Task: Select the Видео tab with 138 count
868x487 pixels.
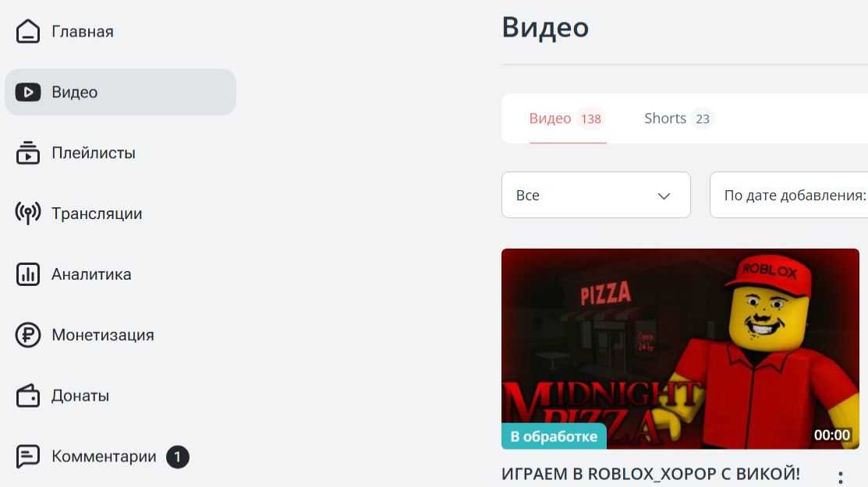Action: pyautogui.click(x=568, y=118)
